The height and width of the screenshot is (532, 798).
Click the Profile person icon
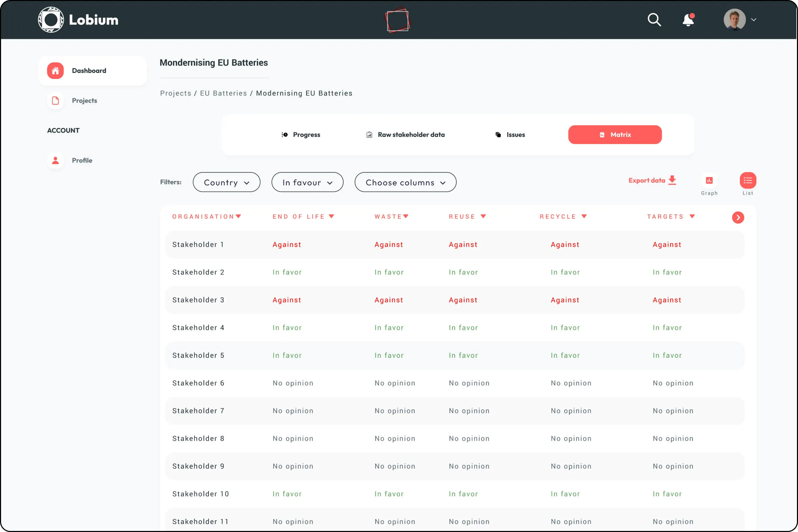pos(55,160)
